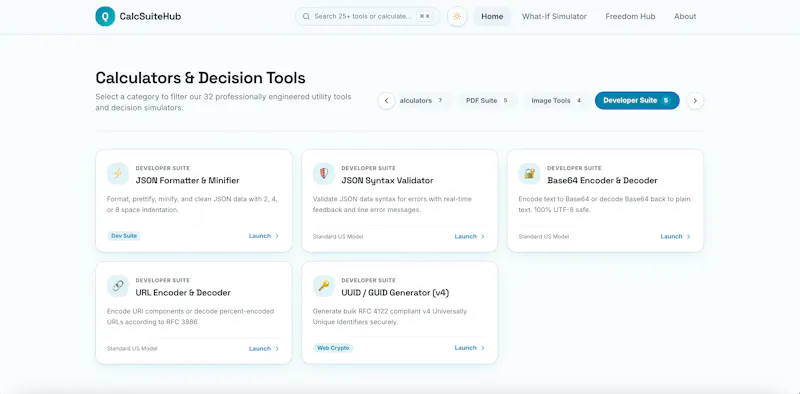Click the Base64 Encoder lock icon

[x=529, y=174]
